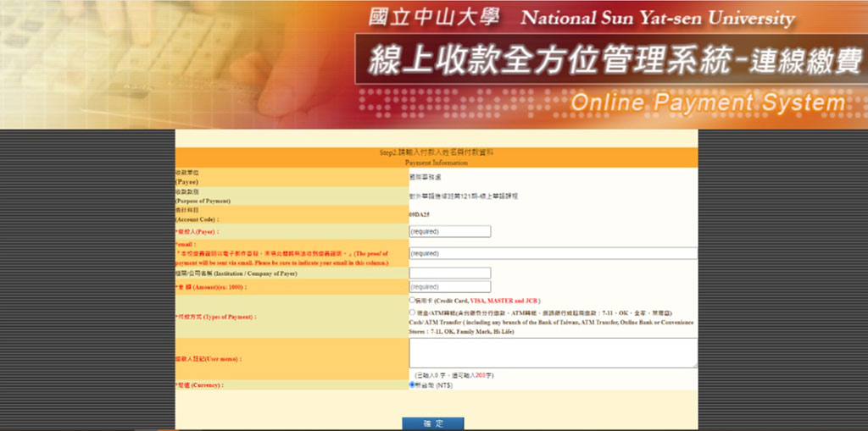The height and width of the screenshot is (431, 868).
Task: Select the NT$ currency radio button
Action: point(412,384)
